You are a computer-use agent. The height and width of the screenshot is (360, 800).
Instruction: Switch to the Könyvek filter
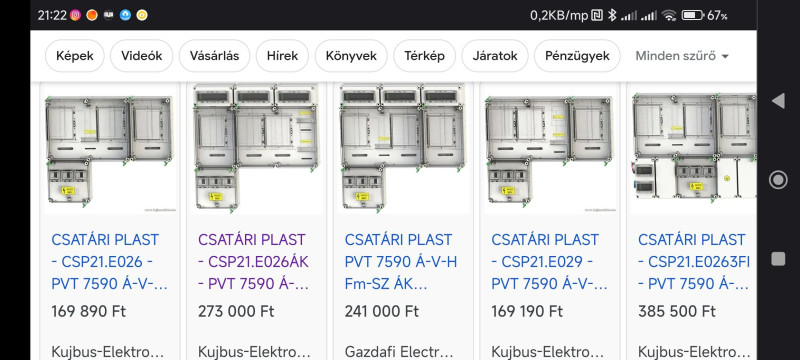(x=351, y=56)
